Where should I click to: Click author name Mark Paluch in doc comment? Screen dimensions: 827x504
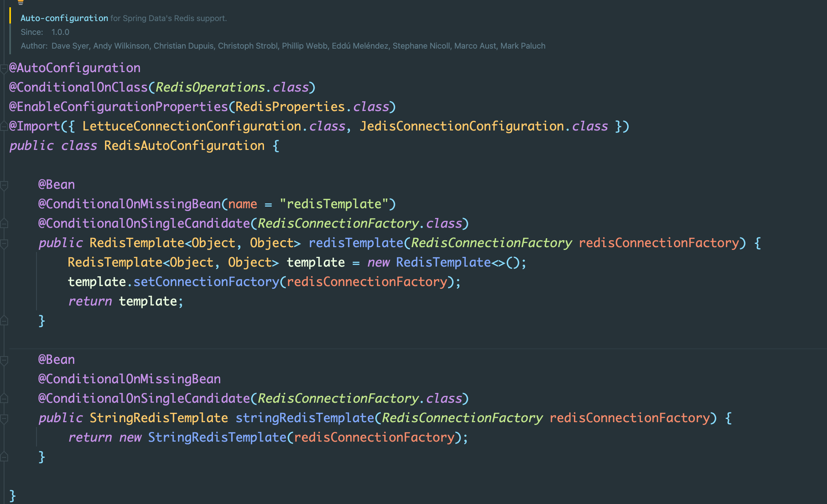tap(523, 46)
